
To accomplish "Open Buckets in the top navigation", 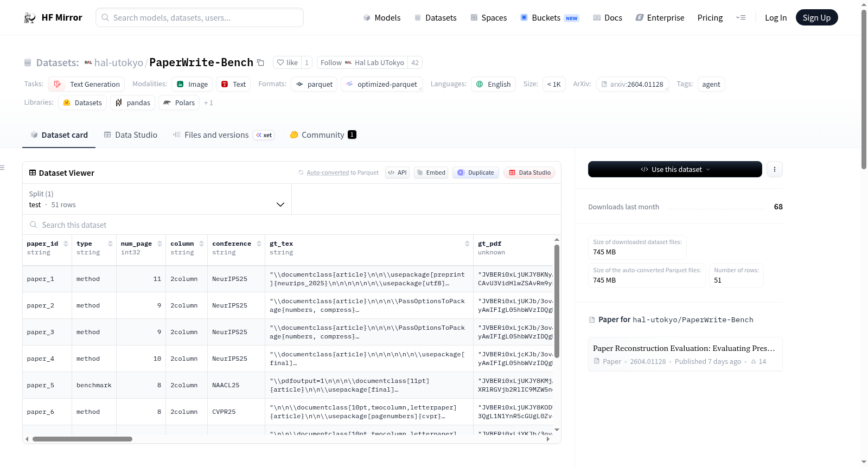I will point(550,18).
